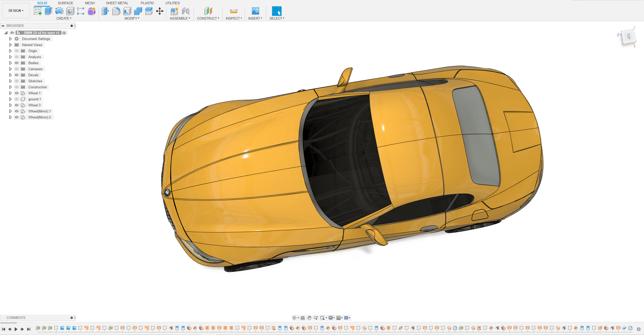Select the Offset Face tool
644x335 pixels.
(149, 11)
